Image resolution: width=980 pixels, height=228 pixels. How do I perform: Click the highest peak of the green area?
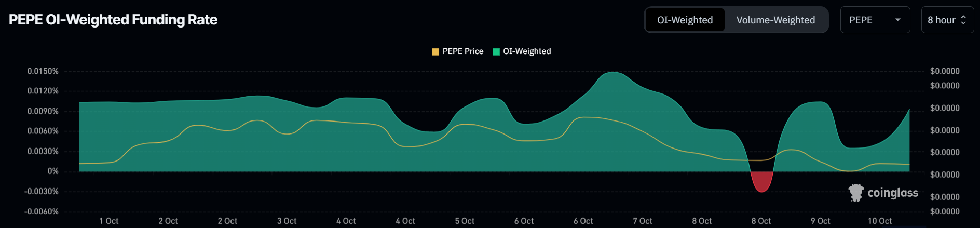(613, 73)
